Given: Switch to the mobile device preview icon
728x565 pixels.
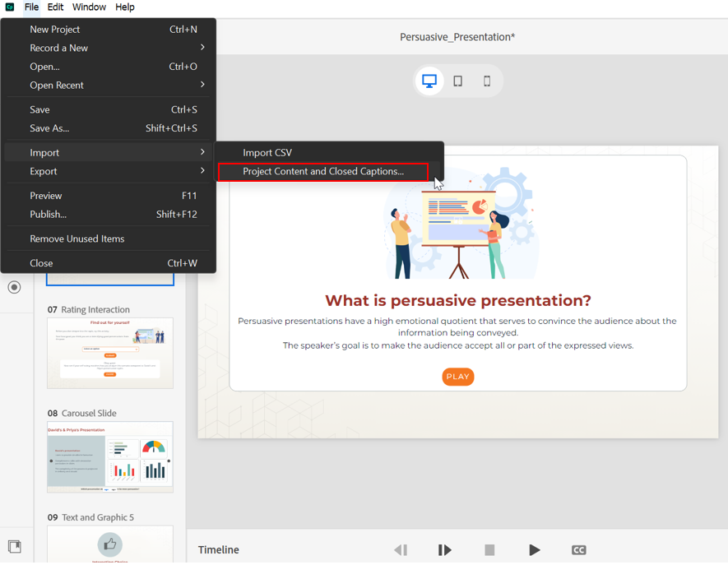Looking at the screenshot, I should click(x=486, y=80).
